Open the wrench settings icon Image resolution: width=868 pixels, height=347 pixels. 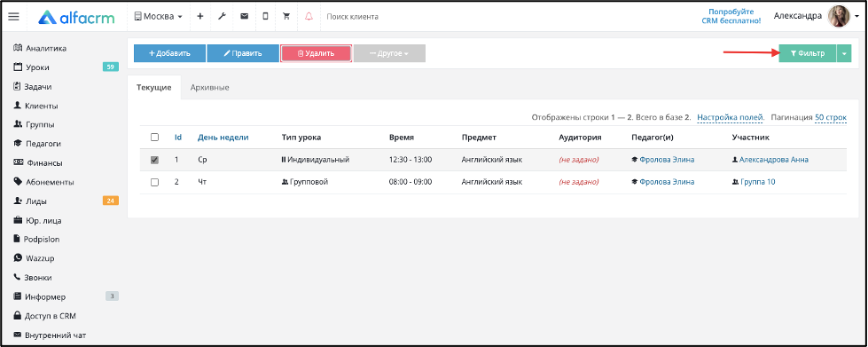point(222,17)
